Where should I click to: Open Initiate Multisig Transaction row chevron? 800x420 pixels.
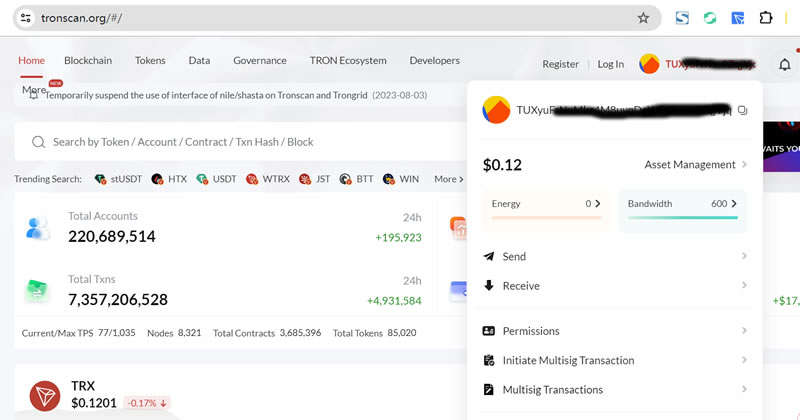point(744,360)
